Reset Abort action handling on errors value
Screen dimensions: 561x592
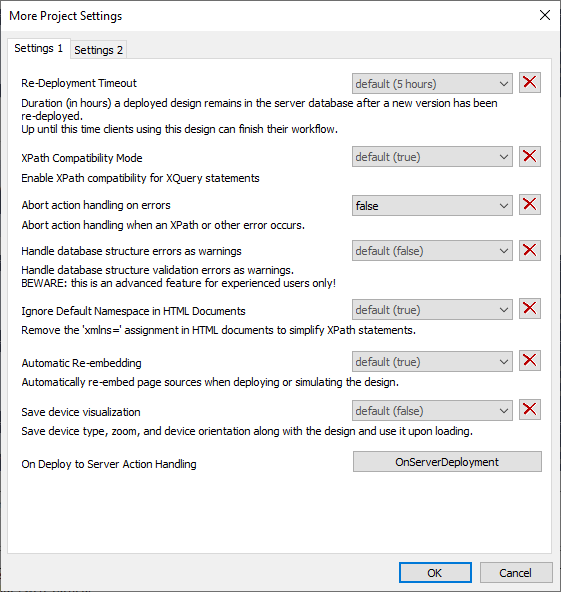[x=530, y=205]
